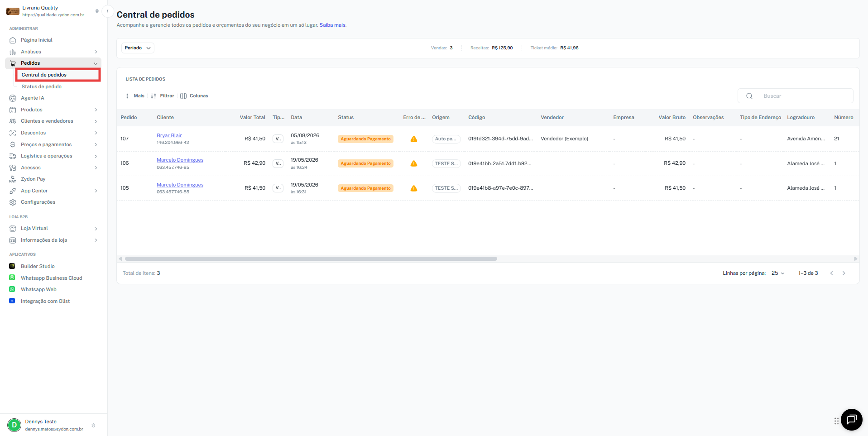
Task: Expand Clientes e vendedores chevron
Action: (96, 121)
